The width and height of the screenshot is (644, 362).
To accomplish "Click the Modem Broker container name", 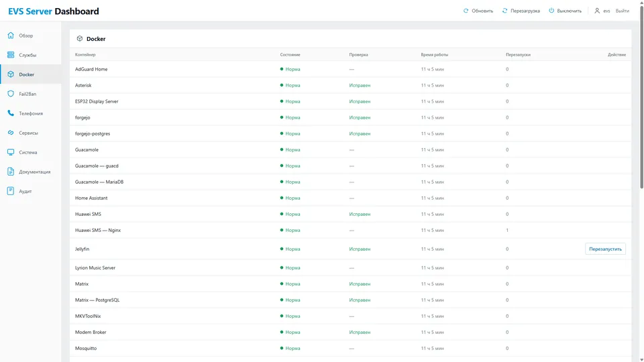I will point(91,332).
